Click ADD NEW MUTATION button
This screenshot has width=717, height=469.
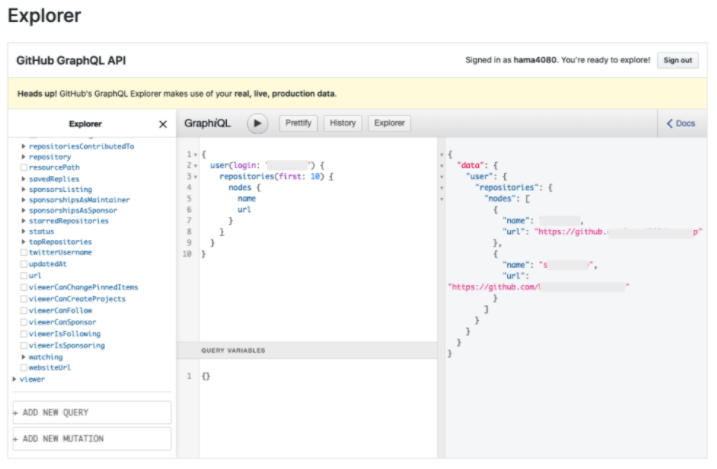click(x=92, y=438)
